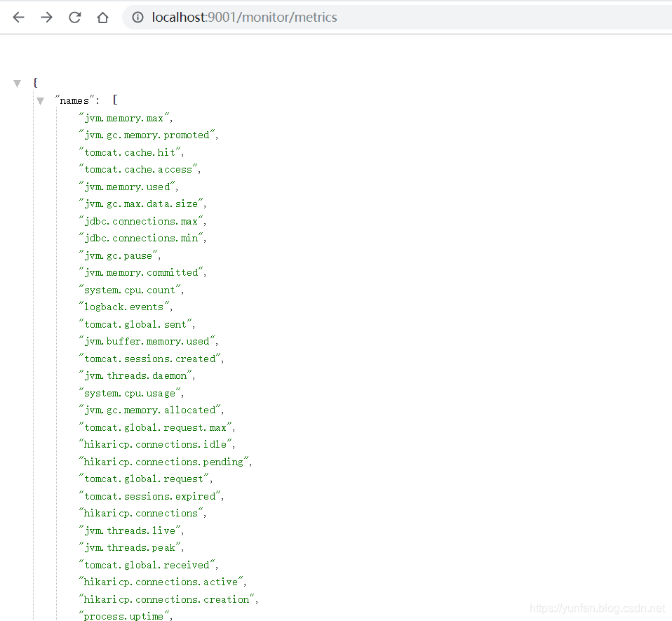The width and height of the screenshot is (672, 621).
Task: Select "system.cpu.usage" entry
Action: tap(130, 393)
